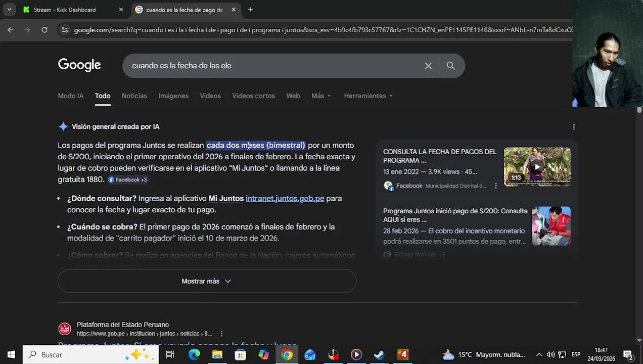The image size is (643, 364).
Task: Open the Videos cortos tab
Action: [253, 96]
